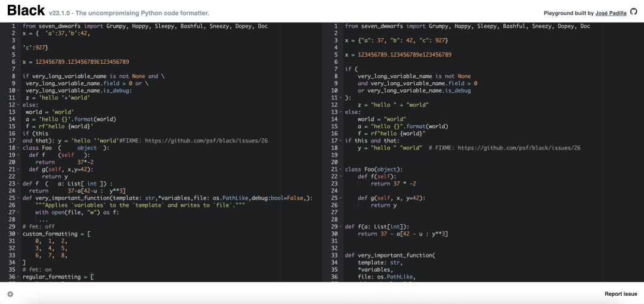Click "'c':927}" on input line 4
Image resolution: width=644 pixels, height=304 pixels.
(x=35, y=48)
